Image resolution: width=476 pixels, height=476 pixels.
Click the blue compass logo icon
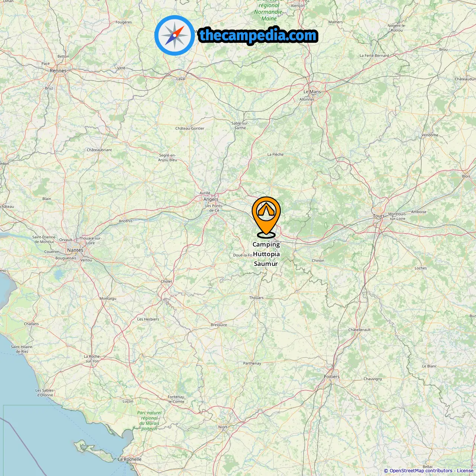(x=174, y=36)
